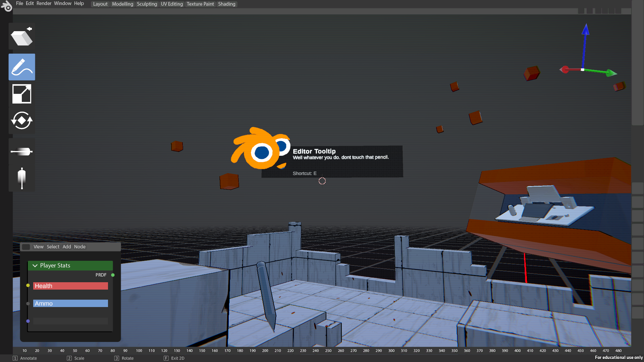Open the Help menu
The height and width of the screenshot is (362, 644).
[x=79, y=3]
